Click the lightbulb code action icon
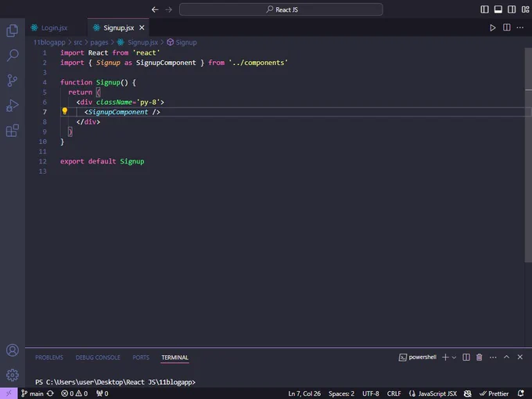This screenshot has height=399, width=532. [x=64, y=111]
